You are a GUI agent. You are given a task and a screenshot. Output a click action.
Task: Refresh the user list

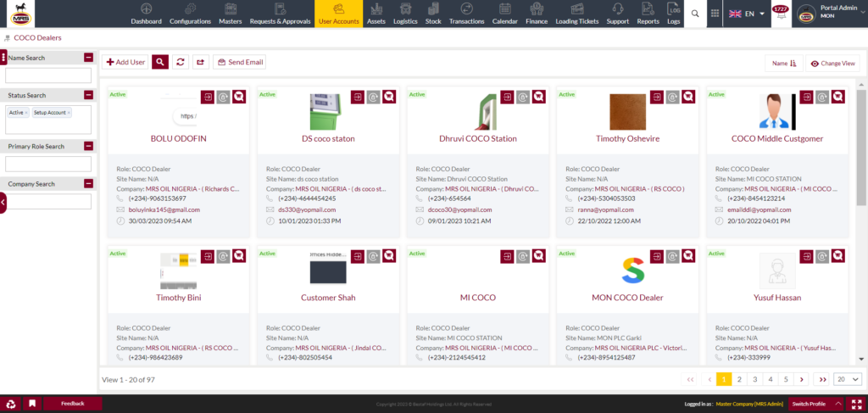tap(180, 62)
